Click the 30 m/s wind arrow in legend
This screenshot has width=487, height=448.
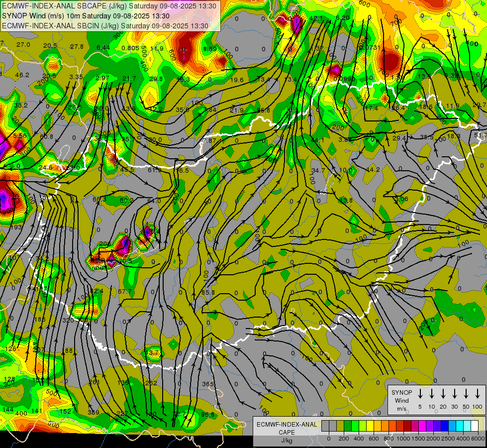454,394
